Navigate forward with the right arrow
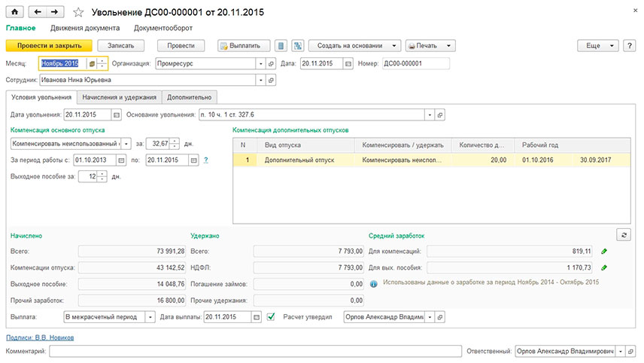 (55, 12)
